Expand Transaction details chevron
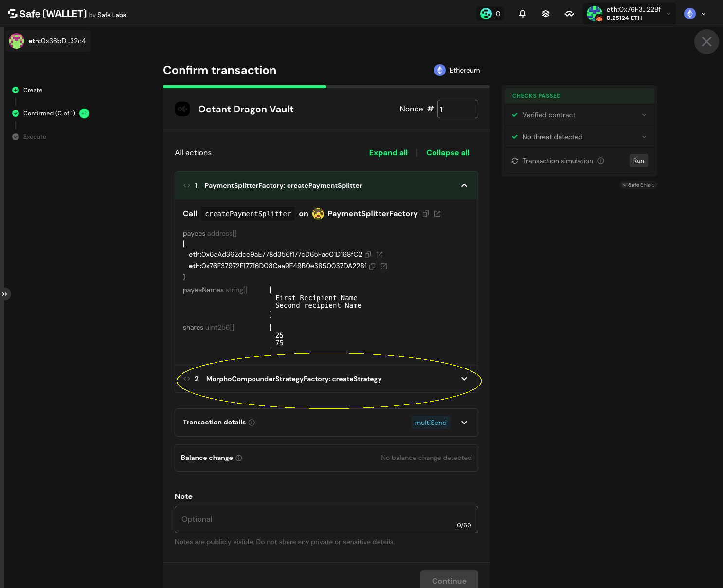 (x=464, y=423)
